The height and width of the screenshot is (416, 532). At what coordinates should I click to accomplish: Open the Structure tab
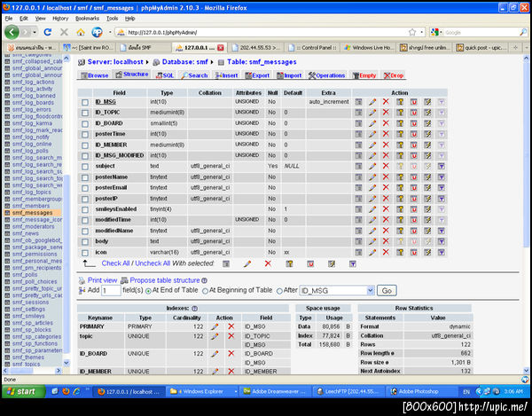click(132, 75)
